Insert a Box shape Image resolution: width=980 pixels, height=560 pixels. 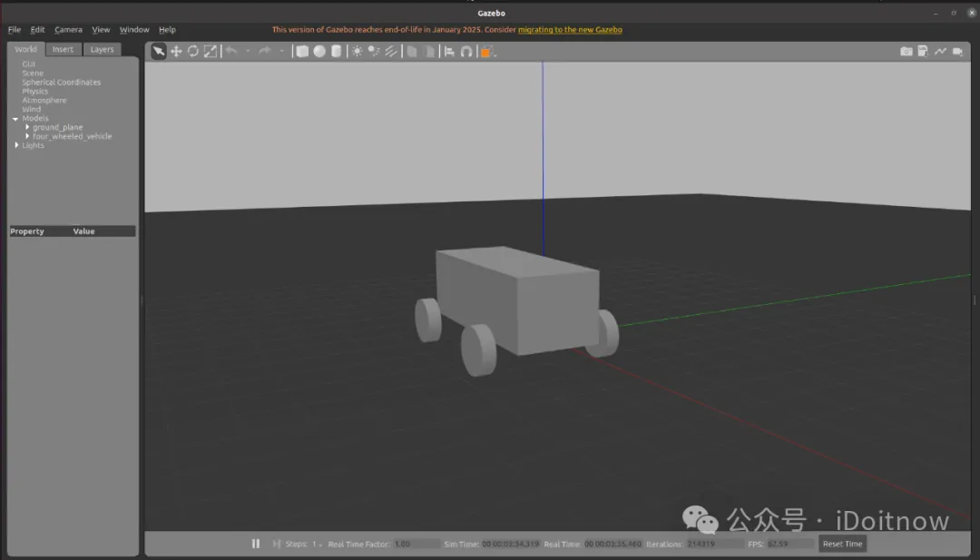pos(302,51)
